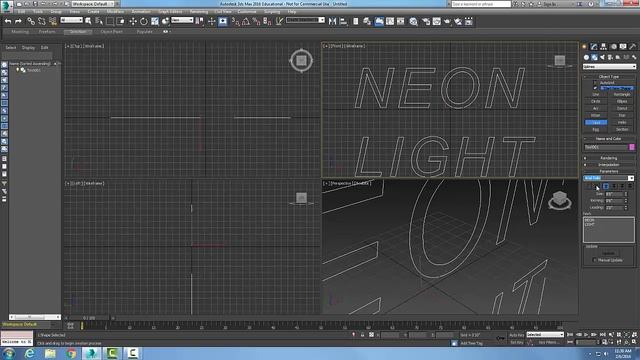Toggle the 3D Snaps button
640x360 pixels.
pyautogui.click(x=236, y=21)
